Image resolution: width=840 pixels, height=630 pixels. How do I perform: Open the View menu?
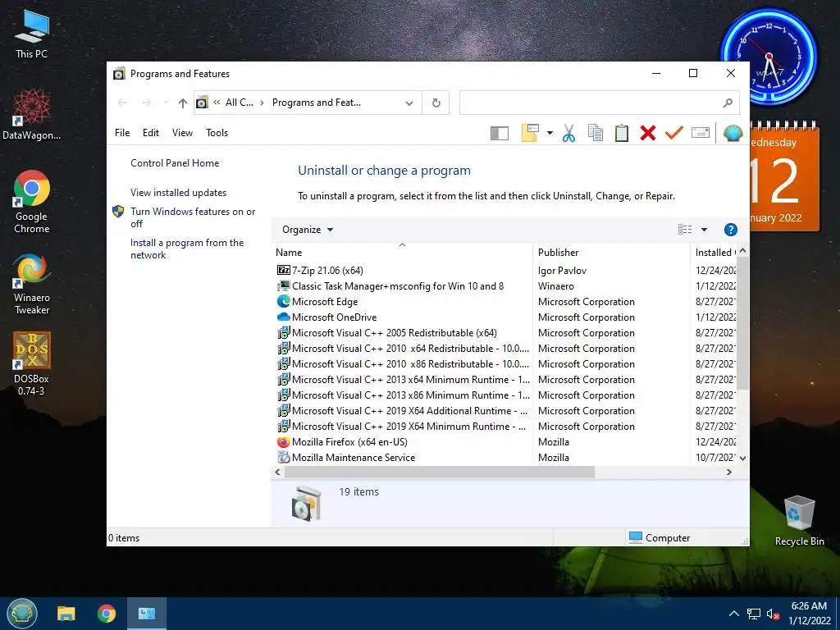[x=182, y=133]
